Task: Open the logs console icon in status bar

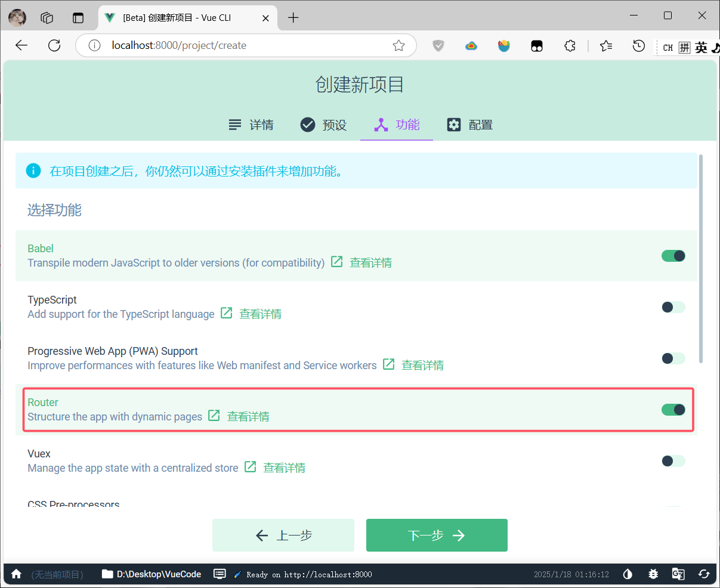Action: 220,574
